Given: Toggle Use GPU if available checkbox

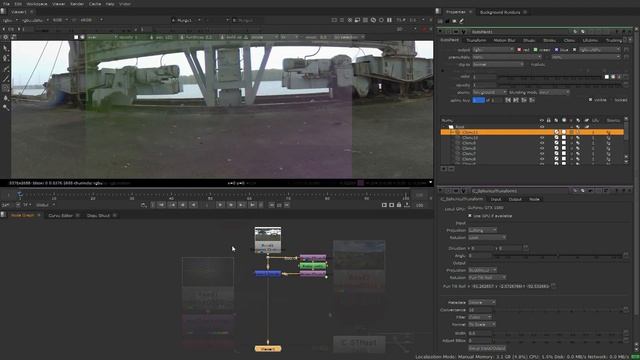Looking at the screenshot, I should (470, 216).
